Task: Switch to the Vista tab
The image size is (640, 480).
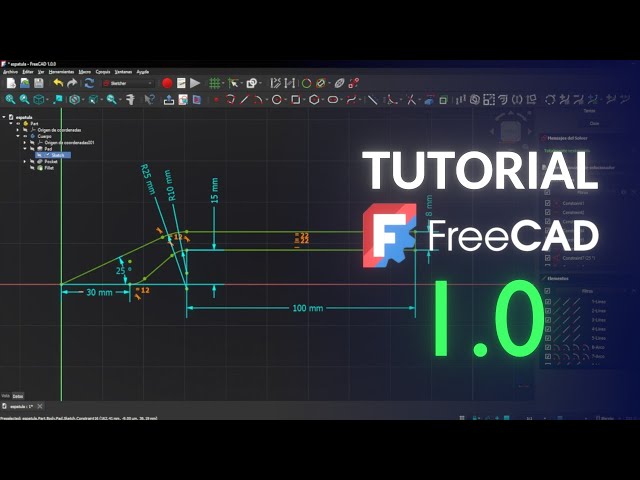Action: tap(6, 396)
